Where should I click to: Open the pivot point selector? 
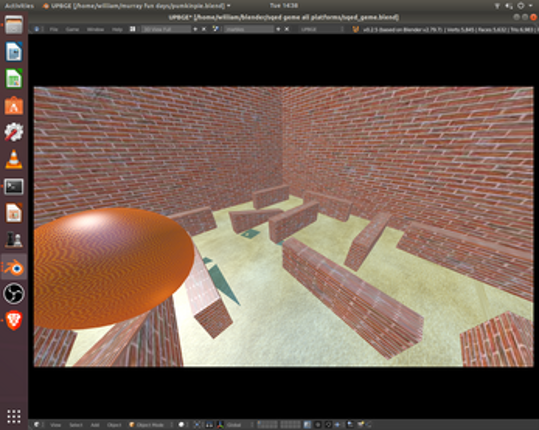click(197, 425)
